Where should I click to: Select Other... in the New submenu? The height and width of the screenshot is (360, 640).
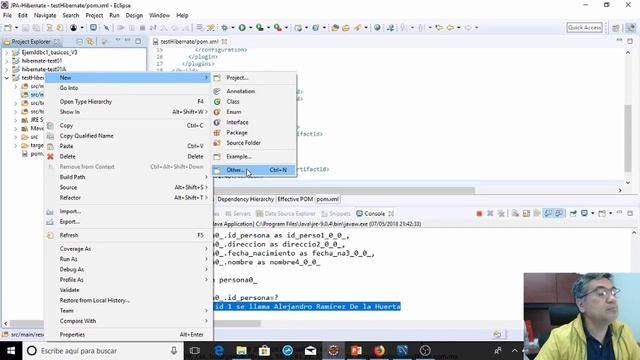click(254, 170)
